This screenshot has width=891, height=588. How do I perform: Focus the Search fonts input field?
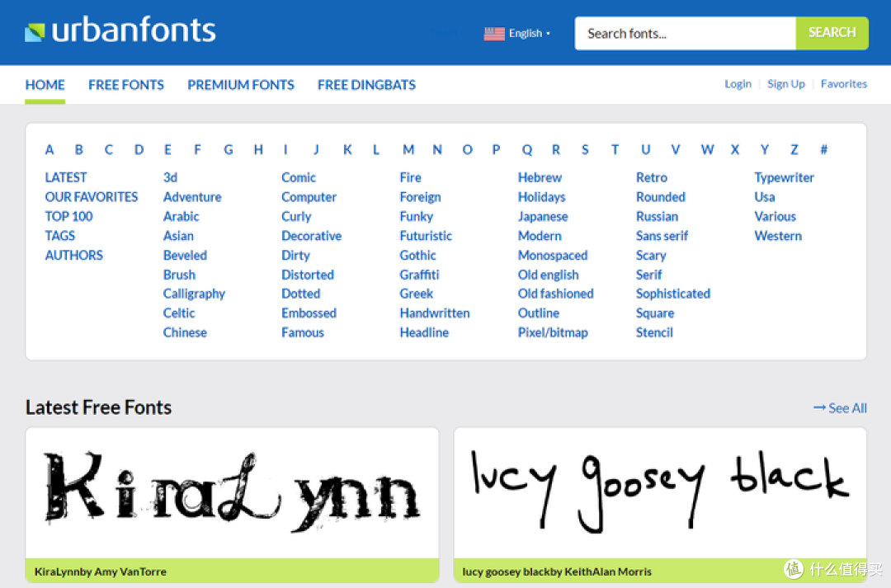(685, 34)
